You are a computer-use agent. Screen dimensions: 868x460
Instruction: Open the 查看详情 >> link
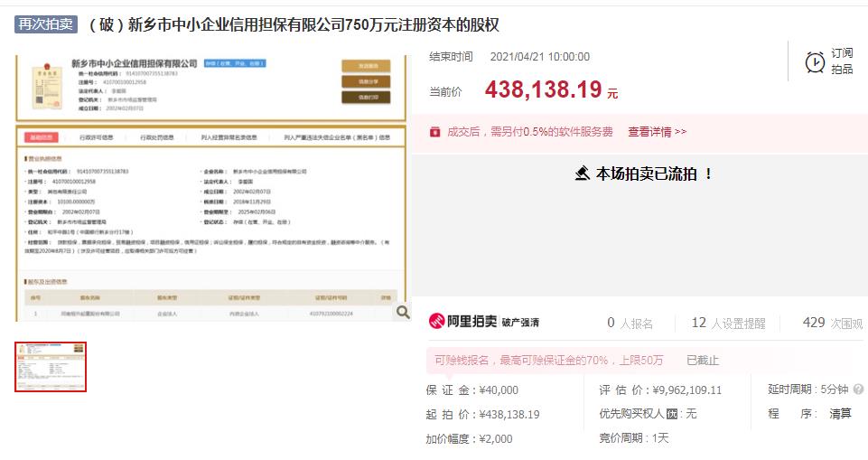pos(657,131)
